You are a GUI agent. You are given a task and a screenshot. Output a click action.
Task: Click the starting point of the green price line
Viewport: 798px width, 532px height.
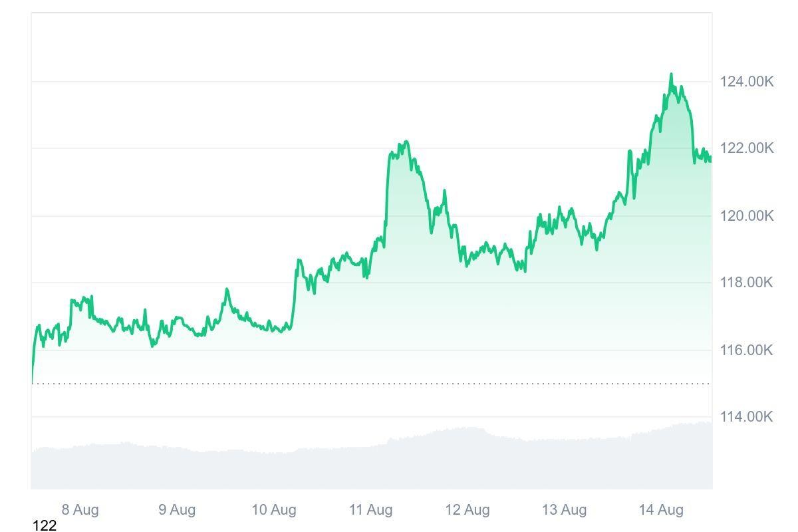[x=32, y=382]
